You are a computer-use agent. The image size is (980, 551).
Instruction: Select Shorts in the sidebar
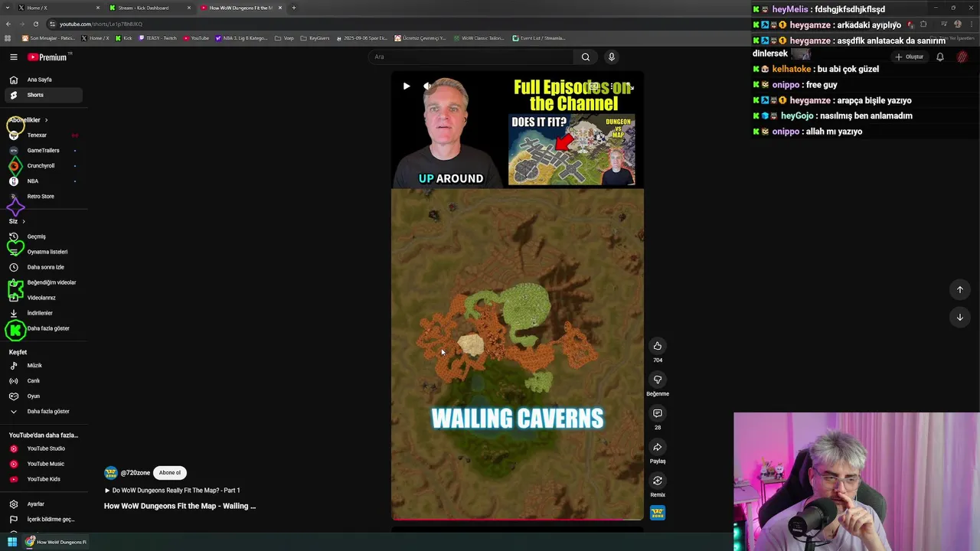[x=43, y=95]
